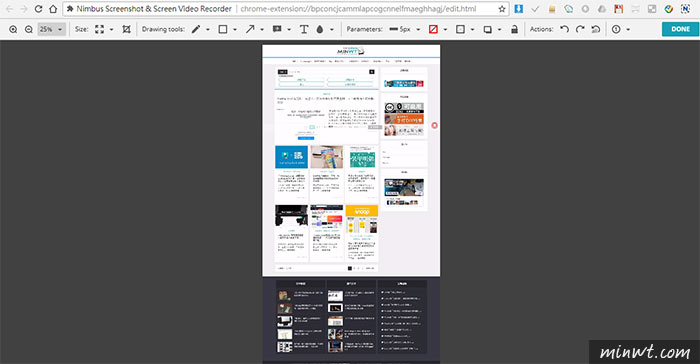The height and width of the screenshot is (364, 700).
Task: Click the zoom in magnifier
Action: [13, 29]
